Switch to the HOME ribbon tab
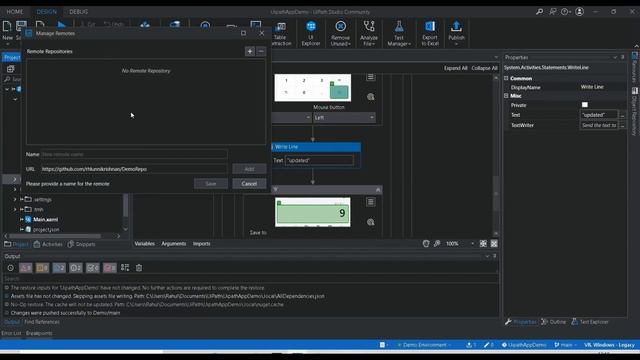Image resolution: width=640 pixels, height=360 pixels. pos(15,12)
